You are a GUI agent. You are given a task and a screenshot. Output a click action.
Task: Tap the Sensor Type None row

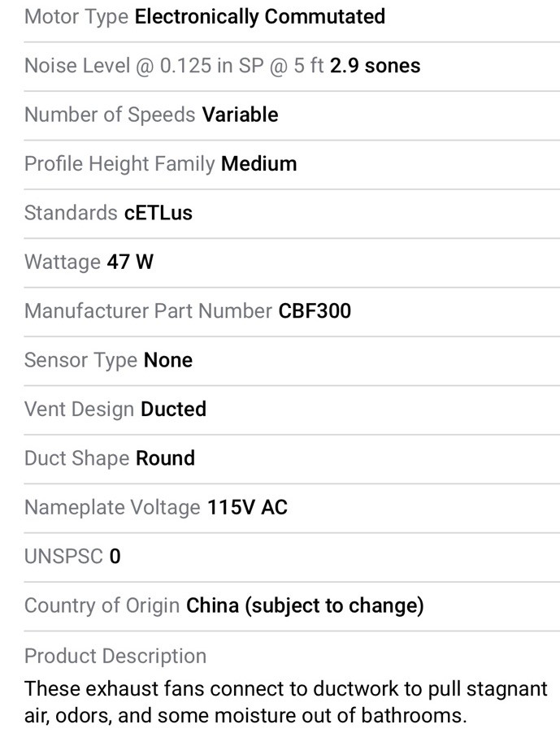(292, 361)
